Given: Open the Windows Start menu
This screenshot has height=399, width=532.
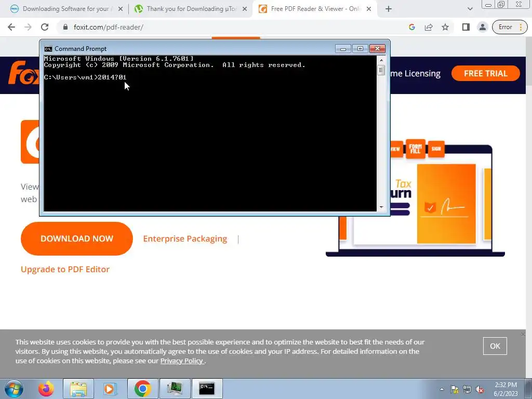Looking at the screenshot, I should pyautogui.click(x=14, y=389).
